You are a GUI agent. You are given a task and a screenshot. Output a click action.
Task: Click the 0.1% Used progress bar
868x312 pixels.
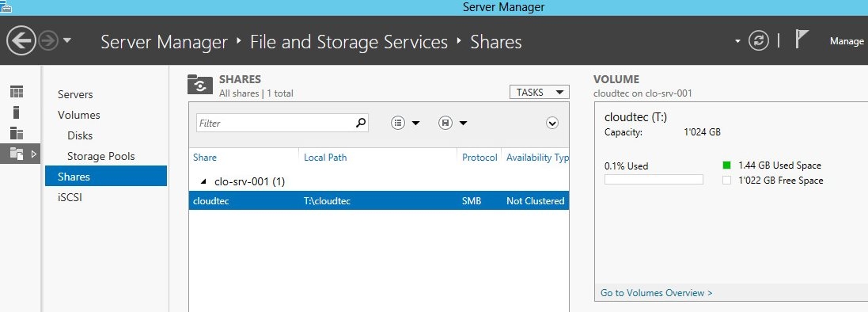pos(654,180)
